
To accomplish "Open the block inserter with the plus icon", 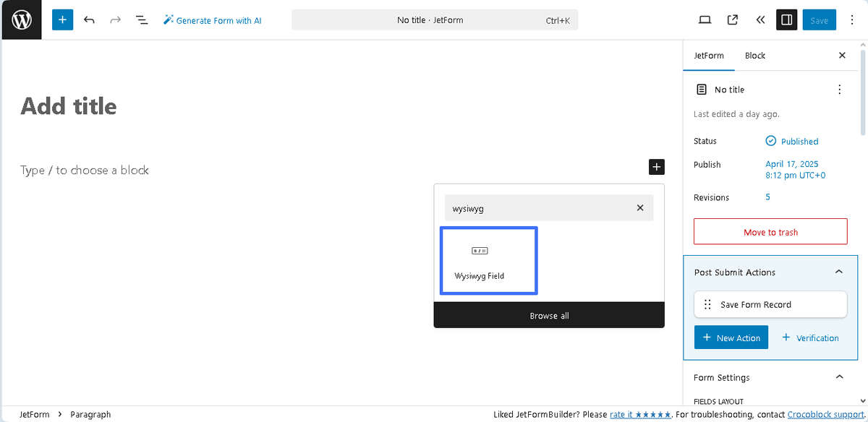I will (x=61, y=20).
